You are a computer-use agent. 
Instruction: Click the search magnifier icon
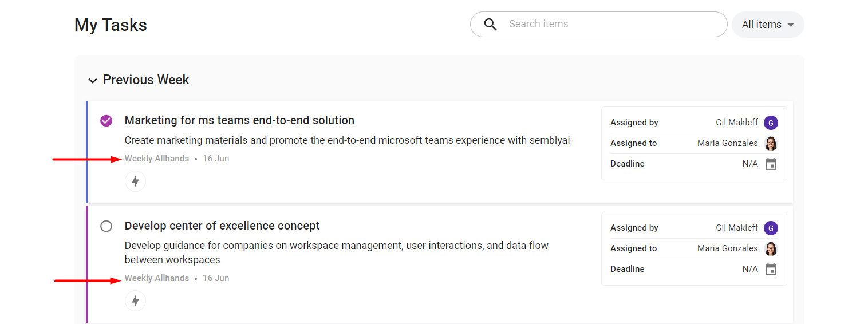tap(490, 25)
